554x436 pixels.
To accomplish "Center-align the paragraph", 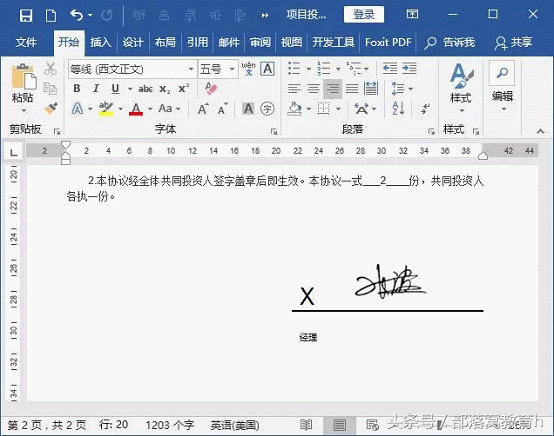I will pos(313,88).
